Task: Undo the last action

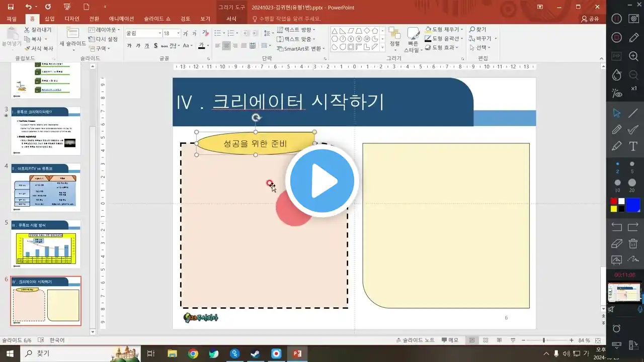Action: pos(28,7)
